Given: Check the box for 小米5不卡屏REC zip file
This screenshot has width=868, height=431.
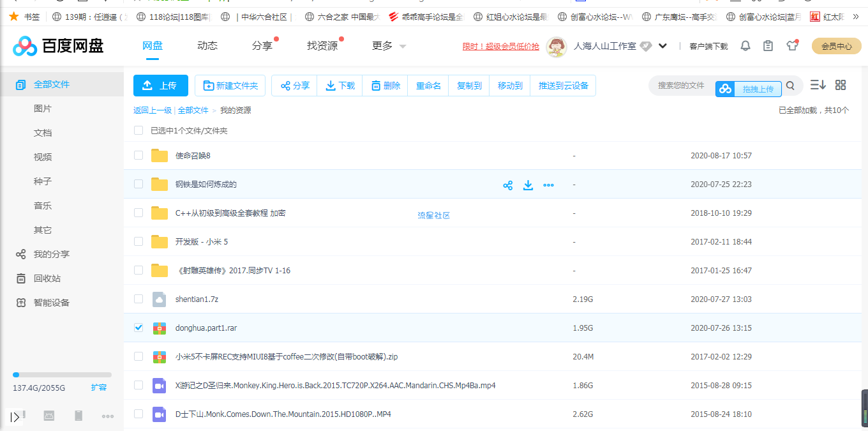Looking at the screenshot, I should (138, 356).
